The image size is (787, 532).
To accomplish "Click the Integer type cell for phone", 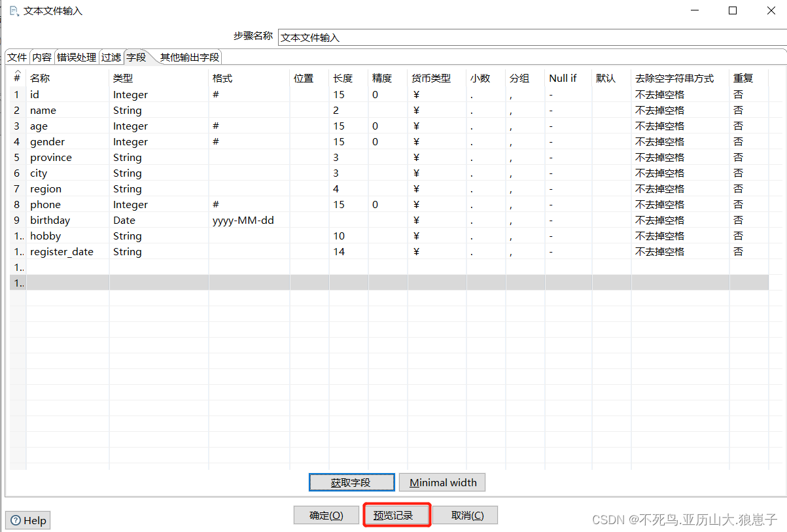I will (x=159, y=204).
